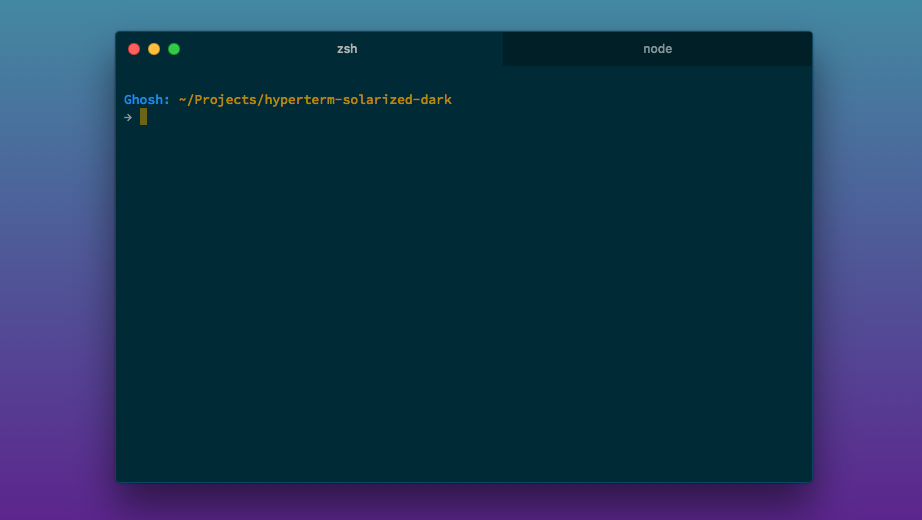Click the path ~/Projects/hyperterm-solarized-dark
The height and width of the screenshot is (520, 922).
[x=315, y=100]
